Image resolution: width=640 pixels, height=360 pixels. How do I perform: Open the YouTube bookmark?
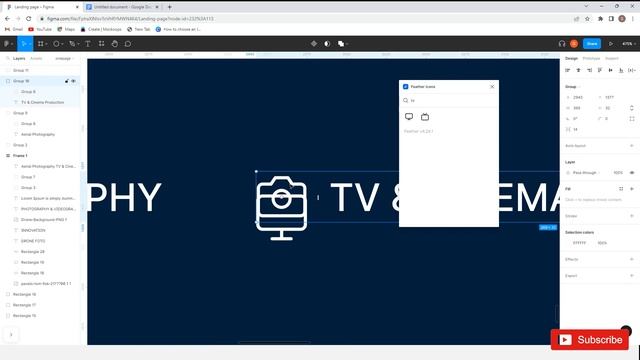point(40,29)
